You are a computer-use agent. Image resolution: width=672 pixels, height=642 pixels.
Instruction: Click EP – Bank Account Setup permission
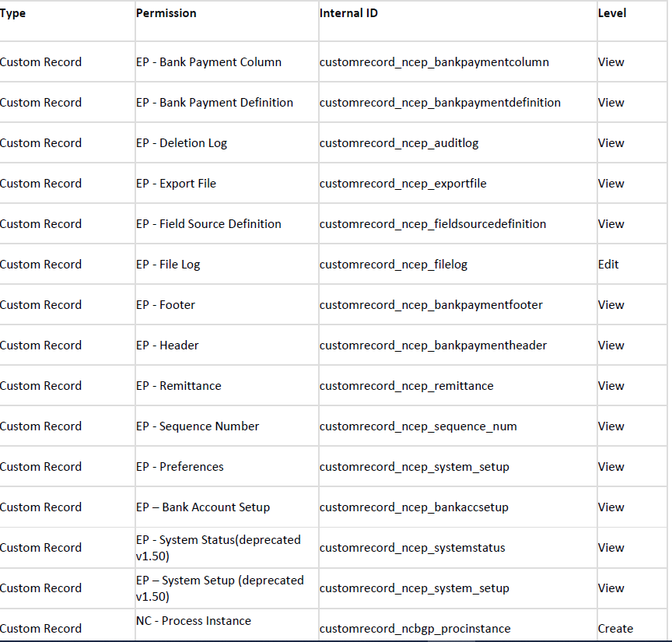click(202, 507)
